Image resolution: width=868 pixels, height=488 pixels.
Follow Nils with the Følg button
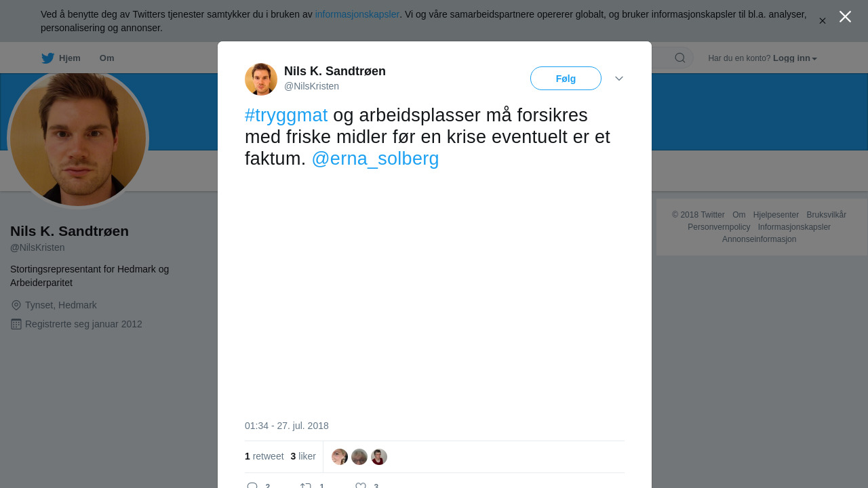(x=566, y=79)
